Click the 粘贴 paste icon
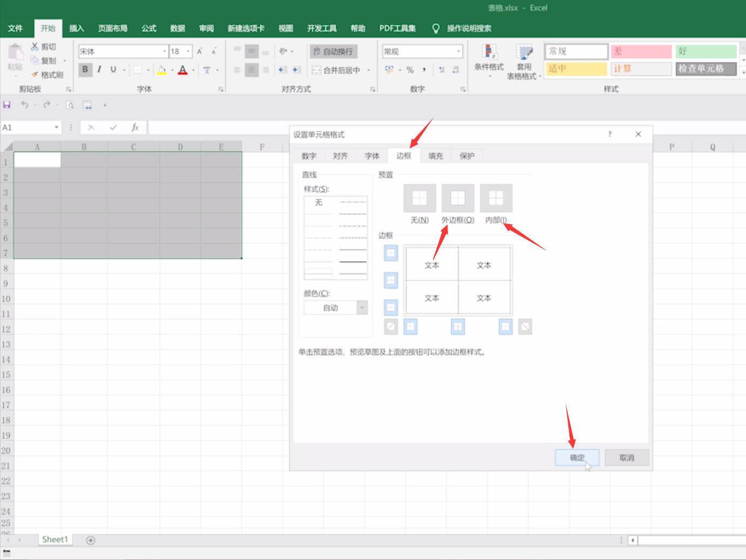 pyautogui.click(x=15, y=52)
